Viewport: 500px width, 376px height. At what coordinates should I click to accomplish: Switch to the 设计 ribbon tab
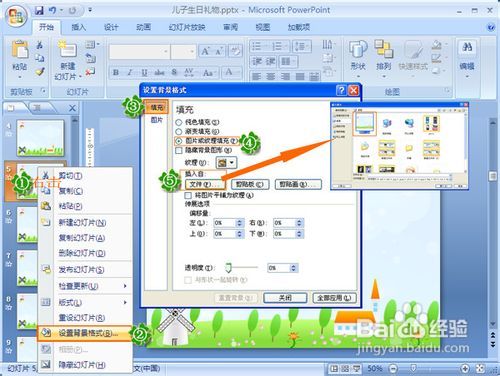pyautogui.click(x=111, y=27)
